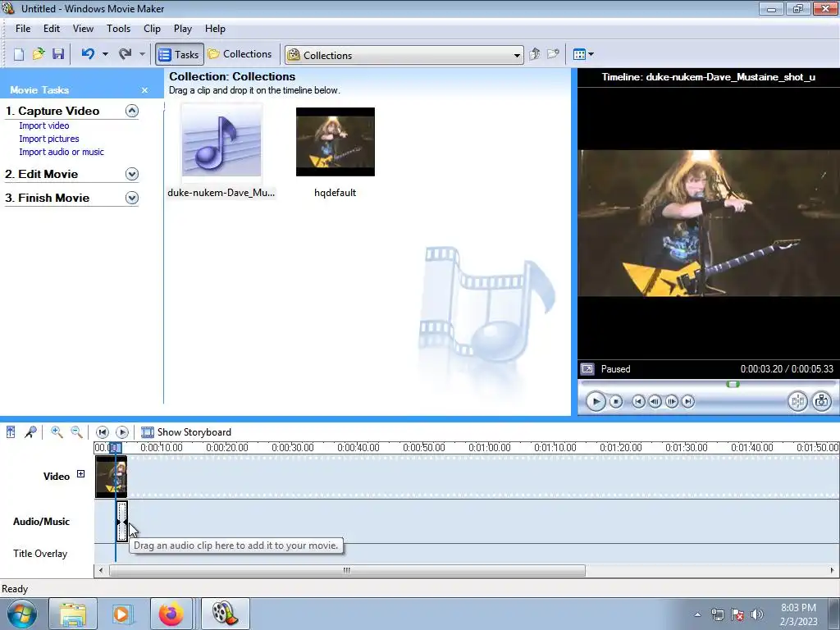
Task: Jump forward to clip end in monitor
Action: click(688, 401)
